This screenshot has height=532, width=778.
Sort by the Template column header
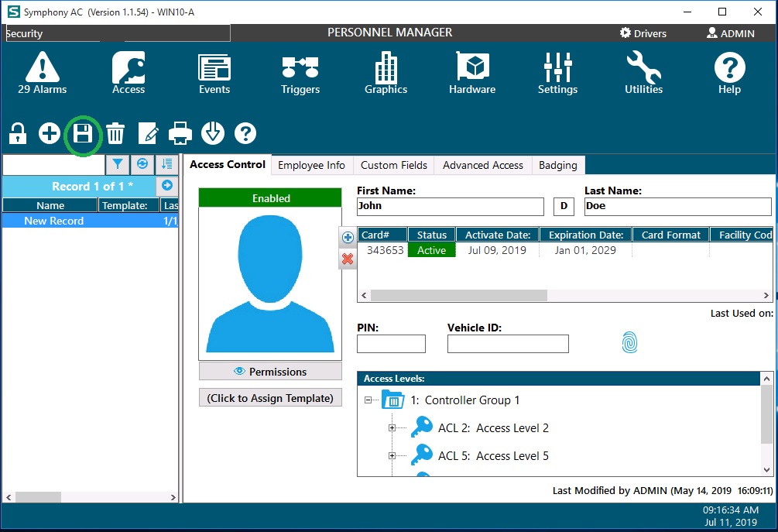(x=129, y=205)
